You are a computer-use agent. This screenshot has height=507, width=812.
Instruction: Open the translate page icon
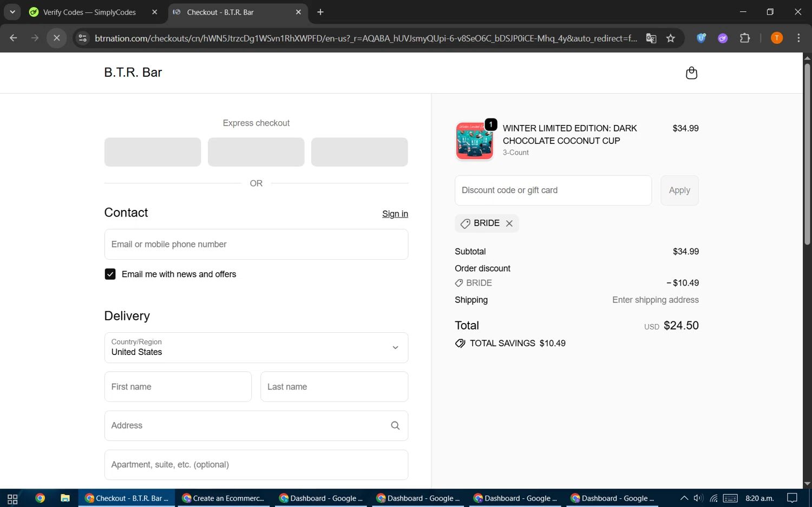pyautogui.click(x=651, y=38)
